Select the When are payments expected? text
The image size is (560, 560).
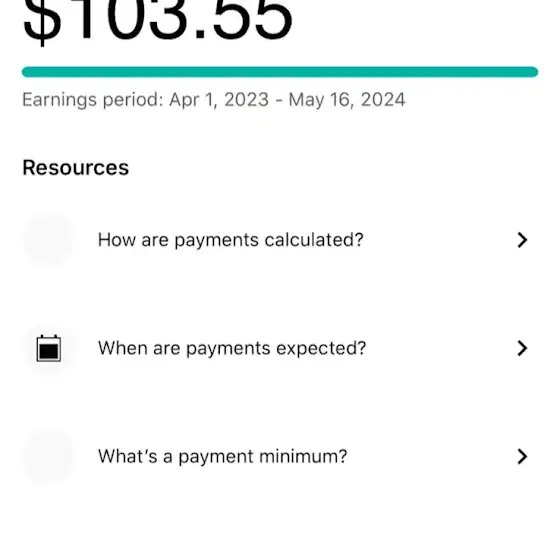coord(232,348)
